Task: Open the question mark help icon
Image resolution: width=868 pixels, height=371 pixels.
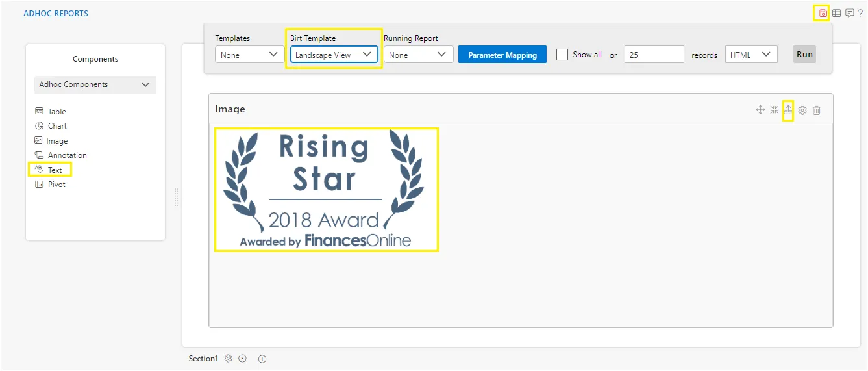Action: point(860,13)
